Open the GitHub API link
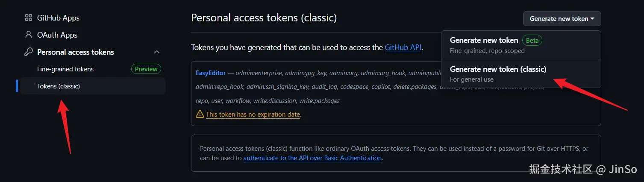The height and width of the screenshot is (182, 644). click(403, 47)
